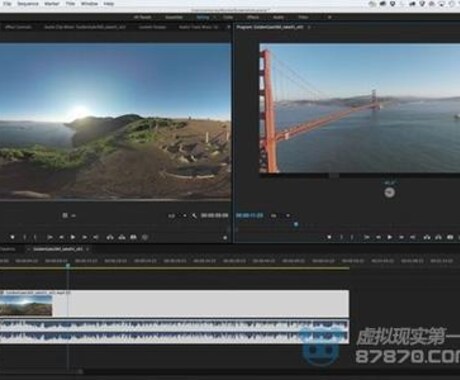Open the Program monitor zoom level dropdown

click(x=280, y=216)
